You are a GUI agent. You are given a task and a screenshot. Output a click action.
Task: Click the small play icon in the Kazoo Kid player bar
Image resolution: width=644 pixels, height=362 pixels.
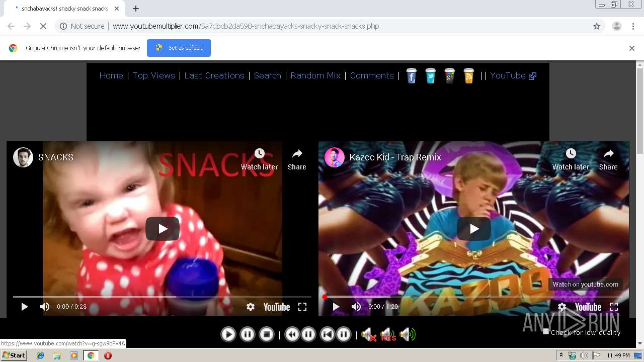click(x=336, y=307)
